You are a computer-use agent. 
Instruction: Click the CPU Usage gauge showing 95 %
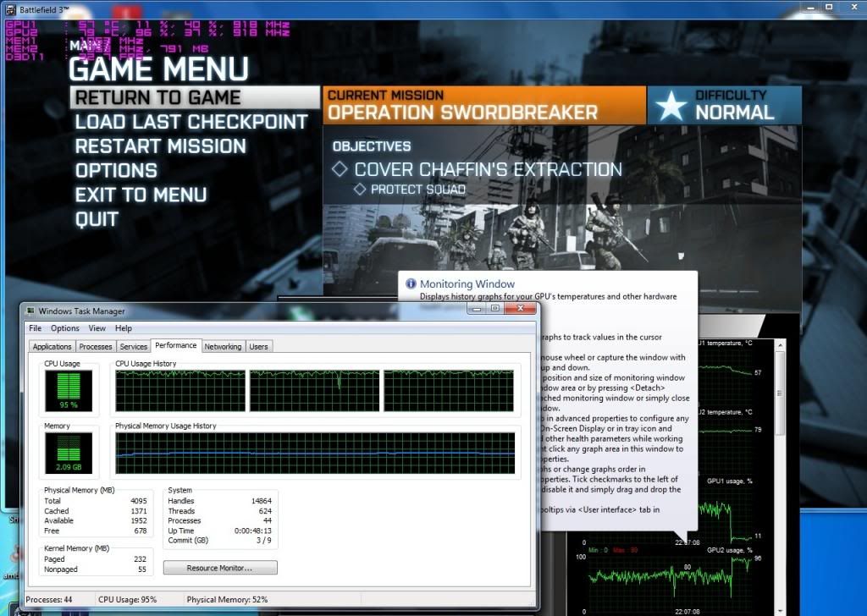(69, 391)
